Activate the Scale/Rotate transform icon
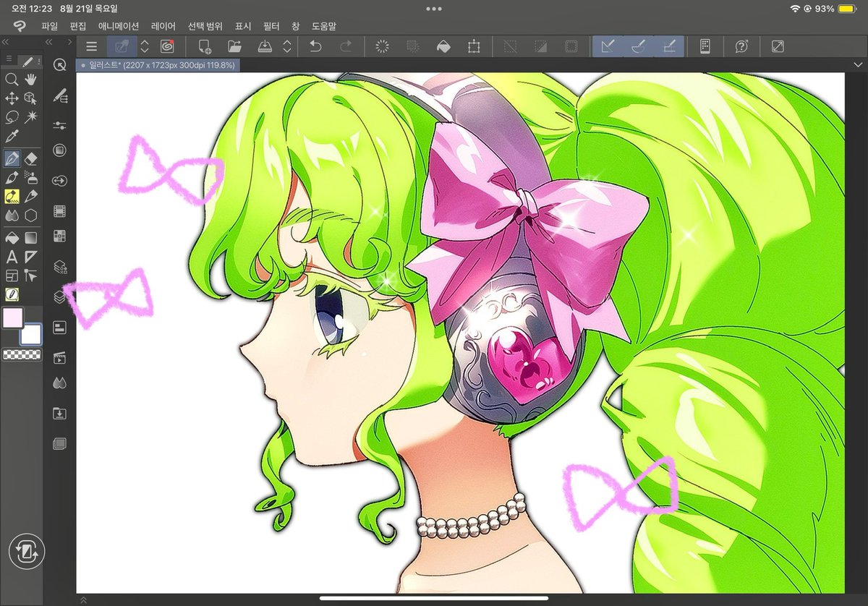 pyautogui.click(x=474, y=46)
